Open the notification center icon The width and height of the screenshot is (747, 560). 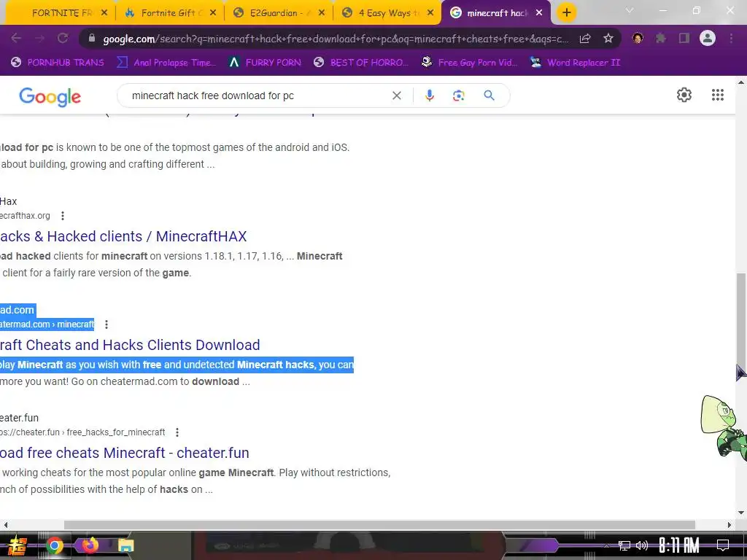[x=723, y=545]
